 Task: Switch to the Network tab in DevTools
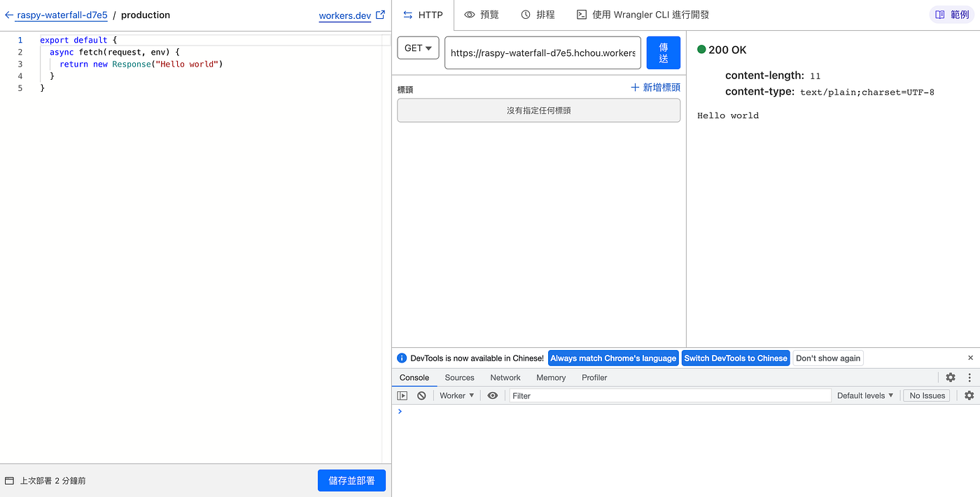click(505, 377)
